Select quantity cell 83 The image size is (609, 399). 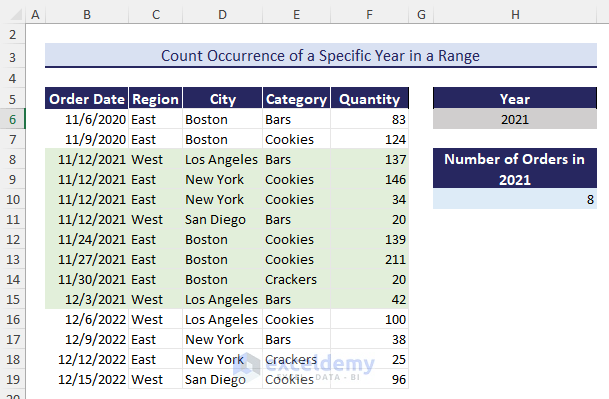pyautogui.click(x=369, y=119)
